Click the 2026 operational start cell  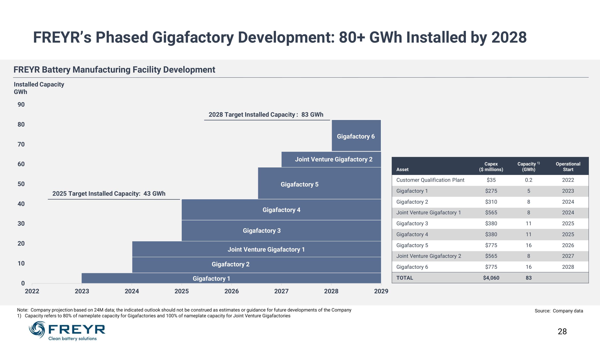(568, 245)
